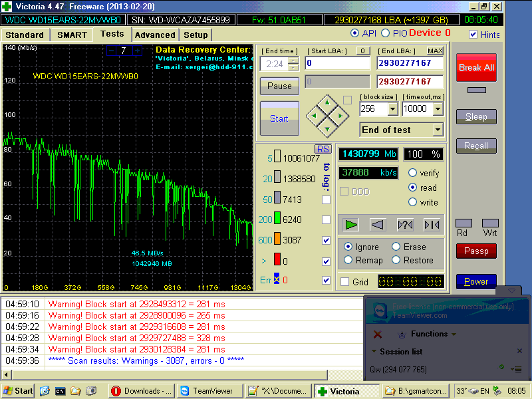Click the right arrow in diamond navigator
Viewport: 532px width, 399px height.
pos(340,116)
